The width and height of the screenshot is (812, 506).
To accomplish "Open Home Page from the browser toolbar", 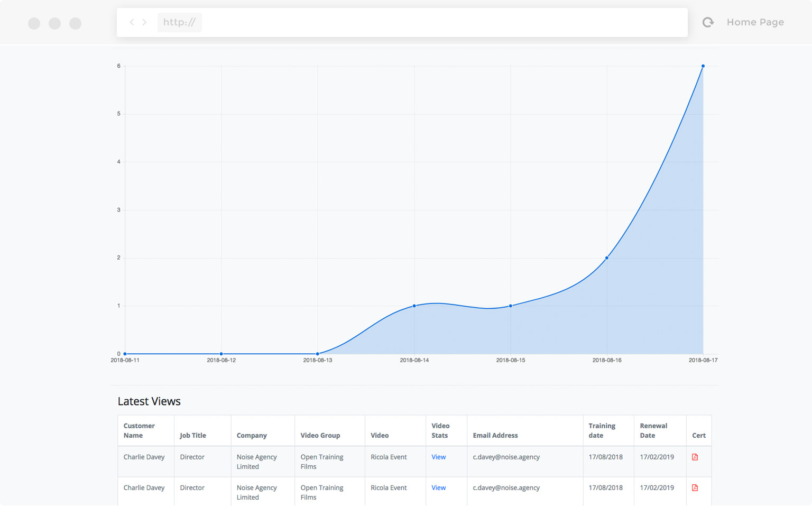I will (x=755, y=22).
